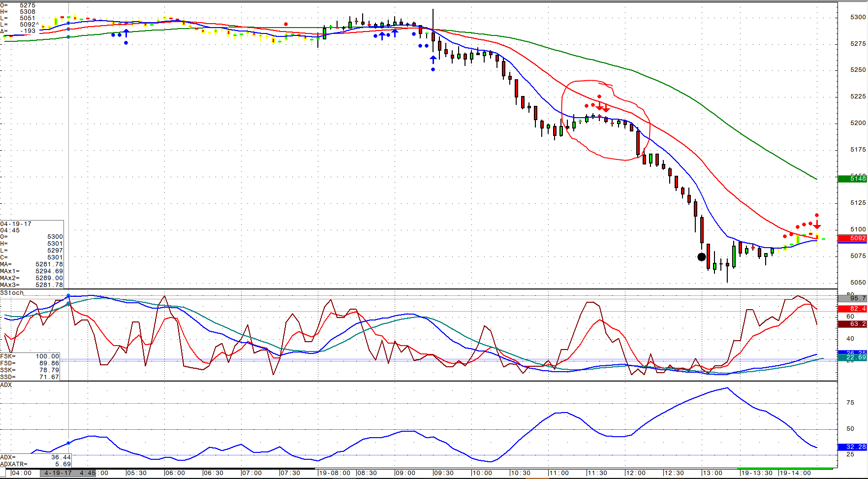Click the 13:00 time axis label

[x=713, y=473]
